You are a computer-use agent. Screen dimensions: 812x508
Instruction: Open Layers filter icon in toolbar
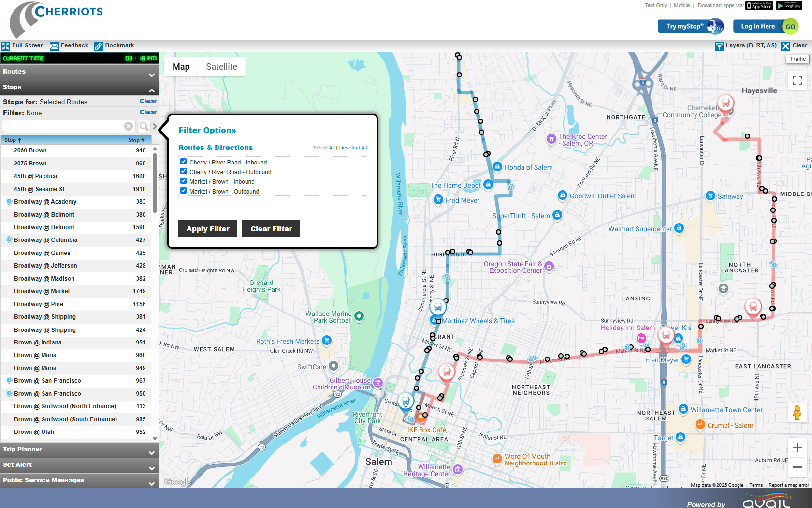pos(719,46)
